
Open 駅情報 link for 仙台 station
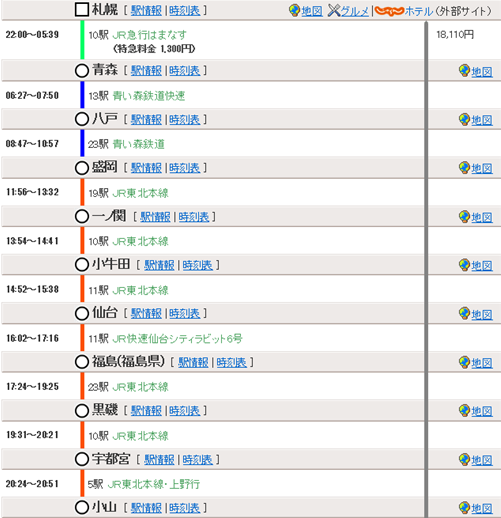click(146, 313)
